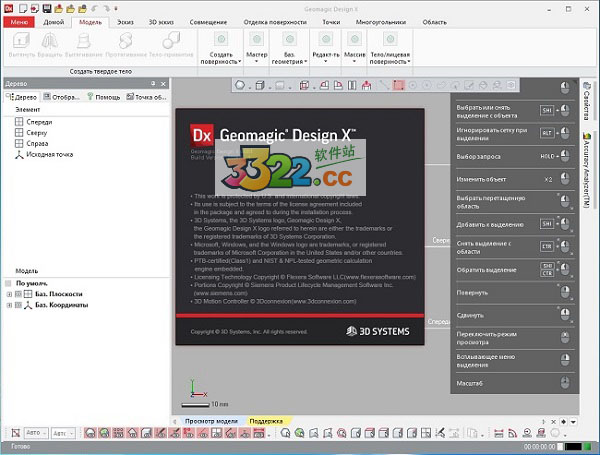The width and height of the screenshot is (600, 455).
Task: Click the Создать поверхность ribbon icon
Action: [220, 38]
